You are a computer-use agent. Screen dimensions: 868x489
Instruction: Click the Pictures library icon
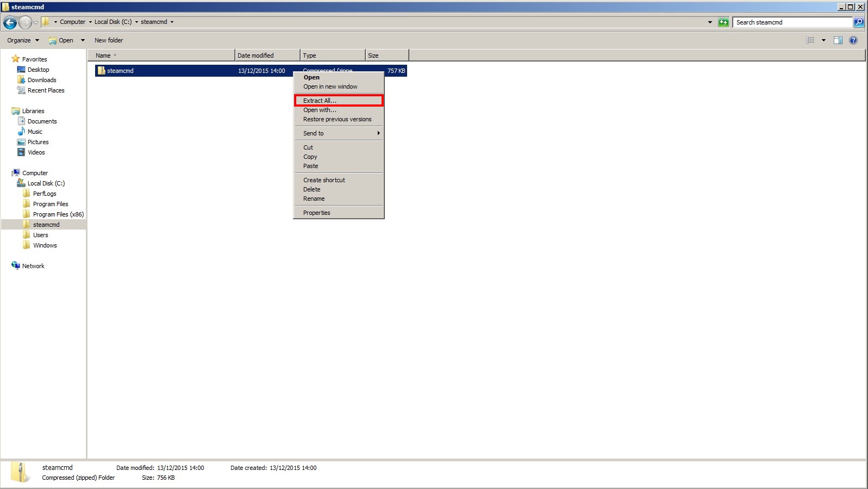(x=21, y=142)
